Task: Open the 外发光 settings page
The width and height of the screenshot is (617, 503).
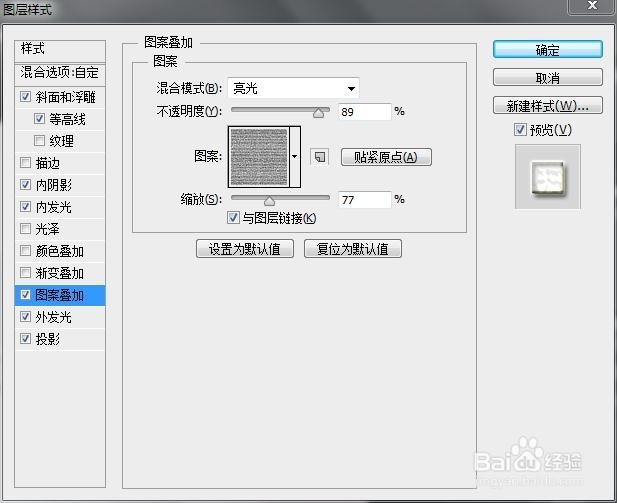Action: click(54, 317)
